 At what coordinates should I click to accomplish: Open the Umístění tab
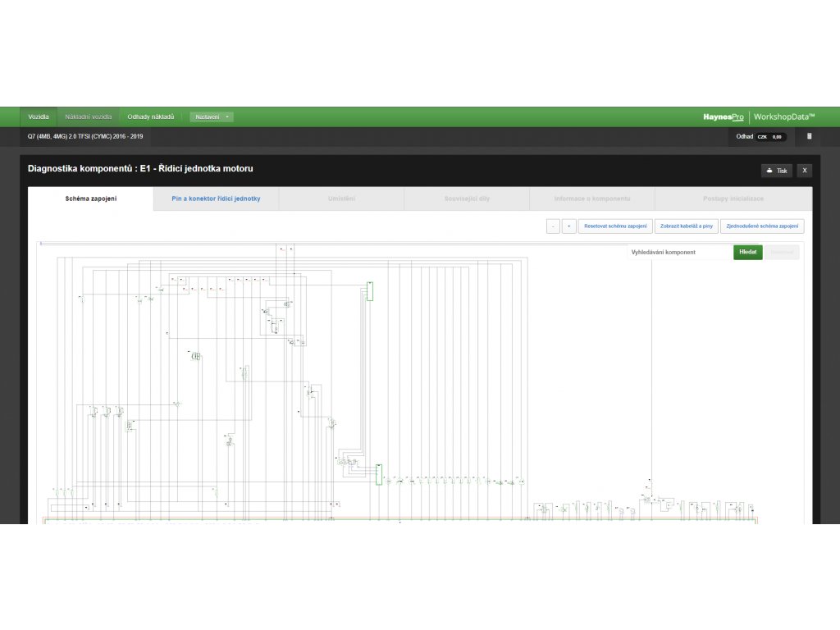(341, 199)
